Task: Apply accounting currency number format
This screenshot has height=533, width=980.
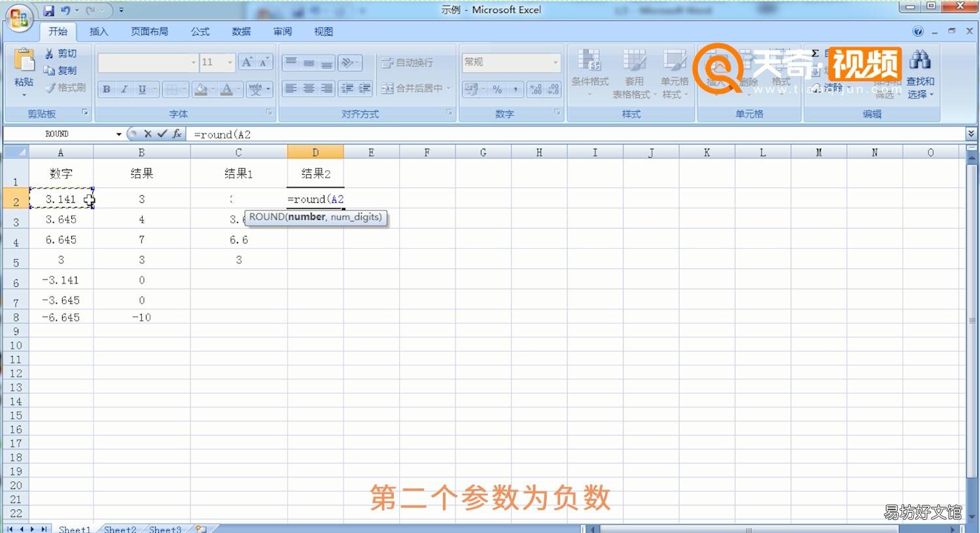Action: (x=471, y=89)
